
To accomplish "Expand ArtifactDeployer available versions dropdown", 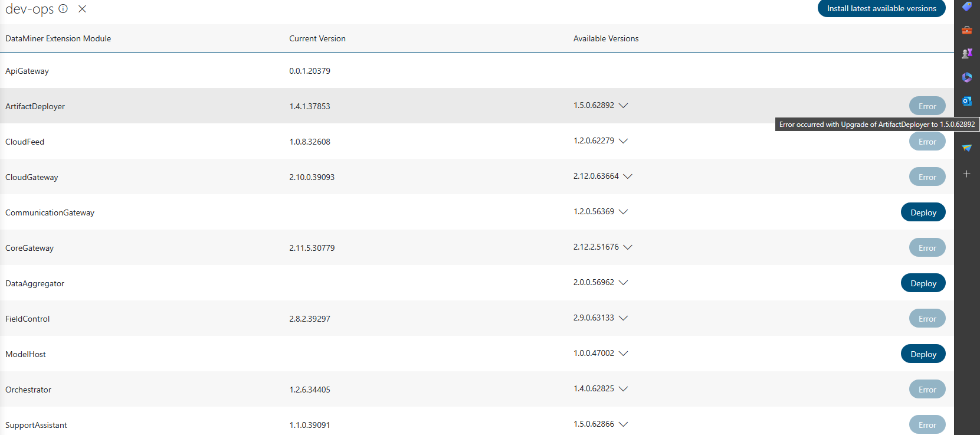I will click(623, 106).
